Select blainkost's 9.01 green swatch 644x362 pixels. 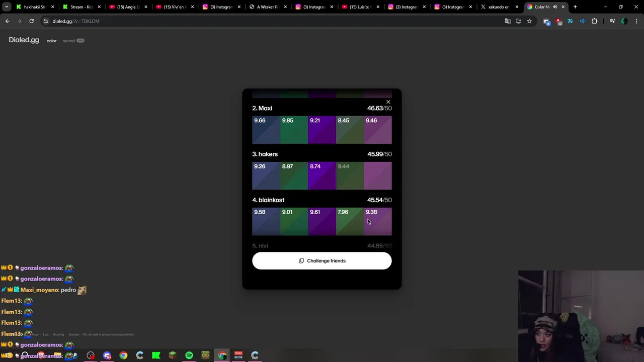294,221
